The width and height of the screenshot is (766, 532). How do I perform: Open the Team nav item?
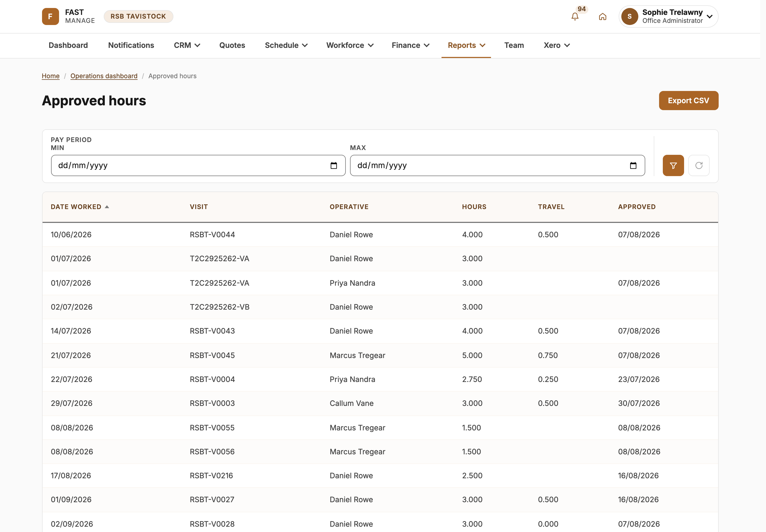point(514,45)
